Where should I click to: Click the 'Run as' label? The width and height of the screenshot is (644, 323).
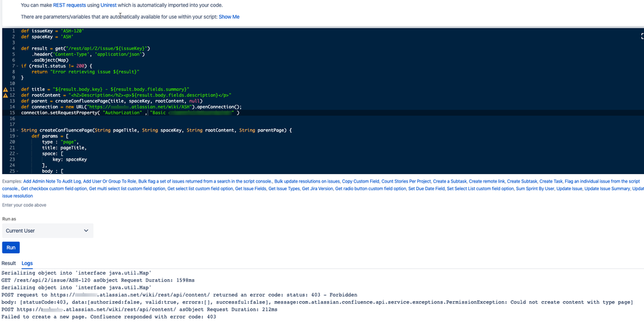pos(9,219)
